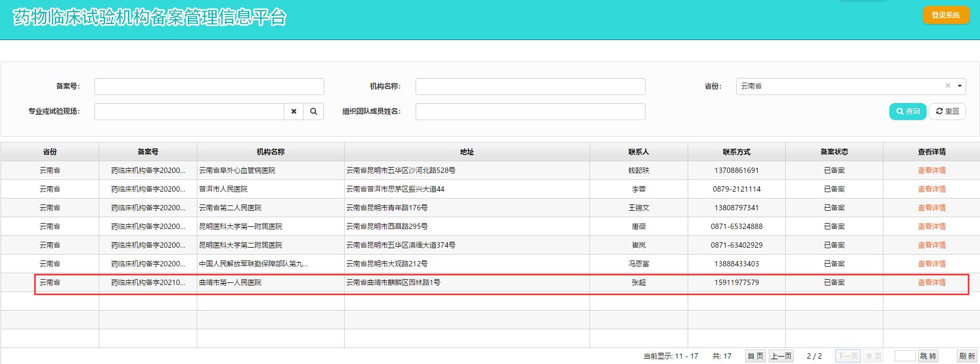Click phone number 0879-2121114
The height and width of the screenshot is (364, 980).
point(736,189)
